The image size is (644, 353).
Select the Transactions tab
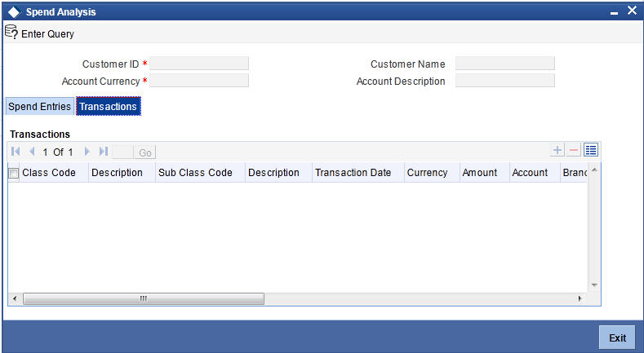click(x=109, y=106)
